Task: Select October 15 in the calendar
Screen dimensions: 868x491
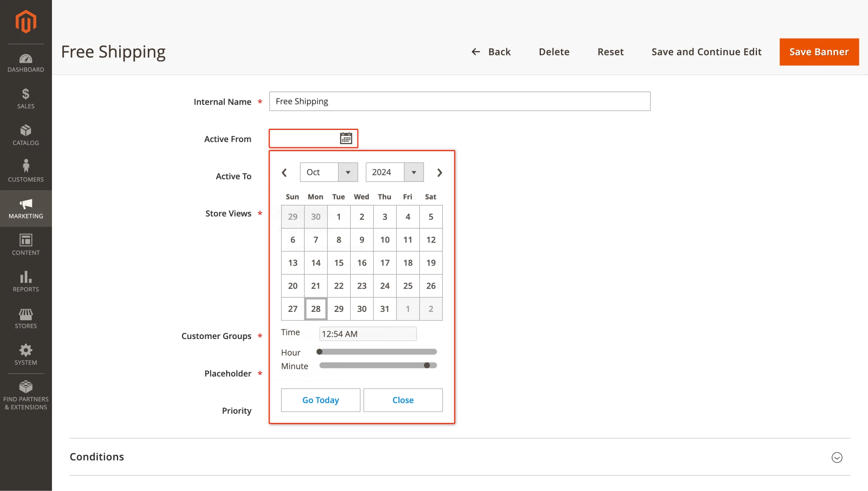Action: coord(339,263)
